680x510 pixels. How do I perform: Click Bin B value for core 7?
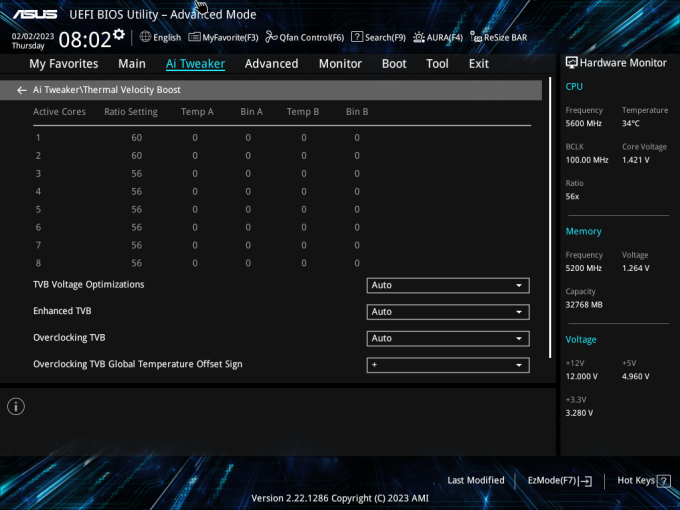point(357,245)
